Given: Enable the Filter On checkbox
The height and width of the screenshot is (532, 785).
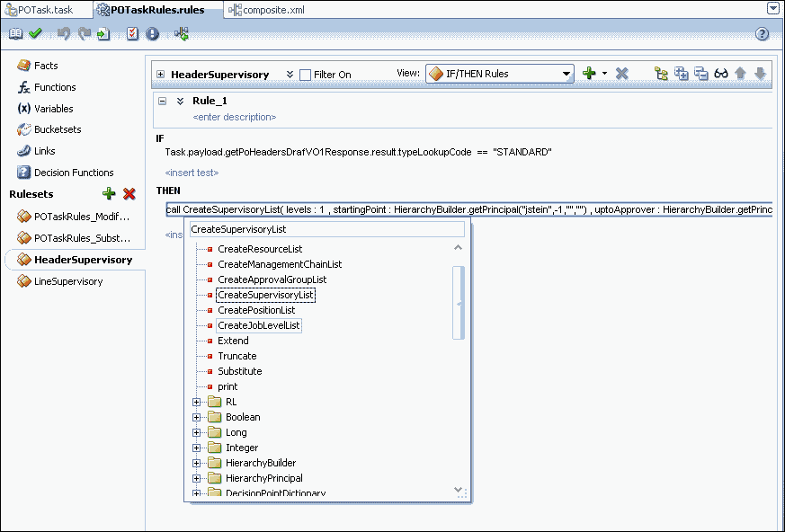Looking at the screenshot, I should click(x=306, y=74).
